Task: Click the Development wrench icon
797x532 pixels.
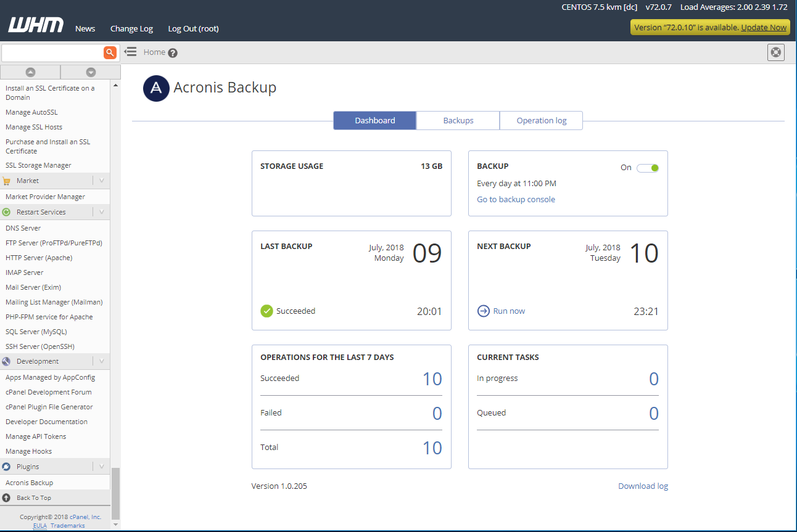Action: click(7, 361)
